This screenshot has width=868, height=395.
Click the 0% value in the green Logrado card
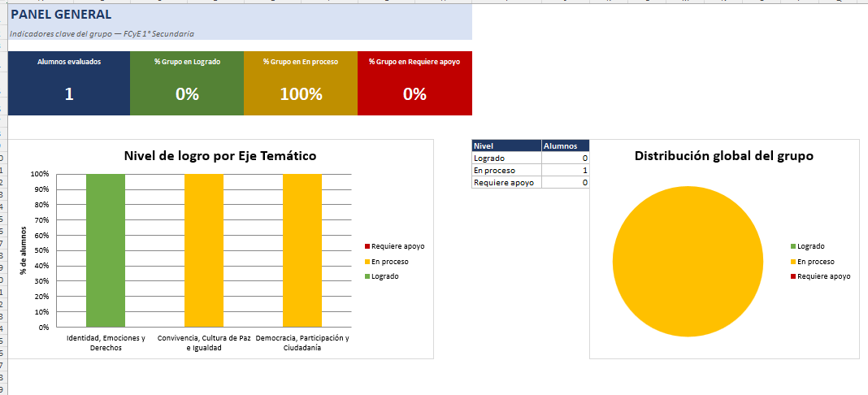187,94
